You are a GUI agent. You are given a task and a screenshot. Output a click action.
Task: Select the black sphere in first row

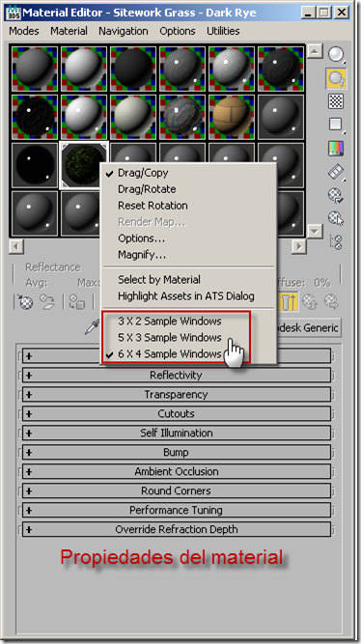133,69
